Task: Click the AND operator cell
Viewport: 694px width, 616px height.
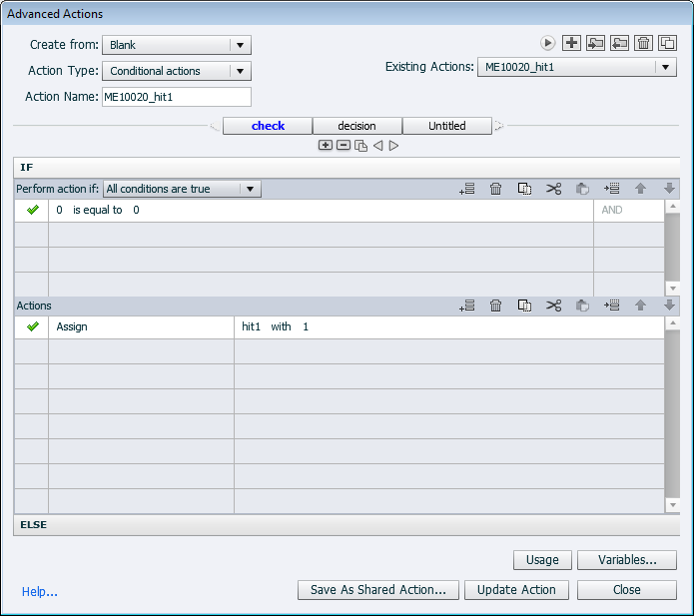Action: pos(629,211)
